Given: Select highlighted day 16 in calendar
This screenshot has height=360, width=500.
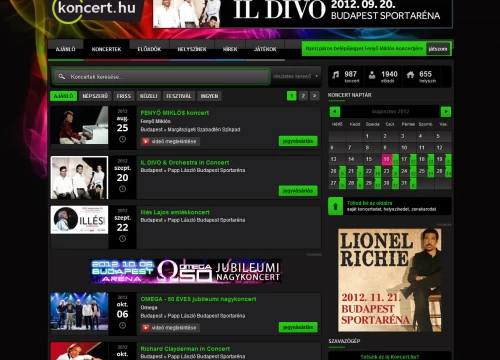Looking at the screenshot, I should [x=386, y=159].
